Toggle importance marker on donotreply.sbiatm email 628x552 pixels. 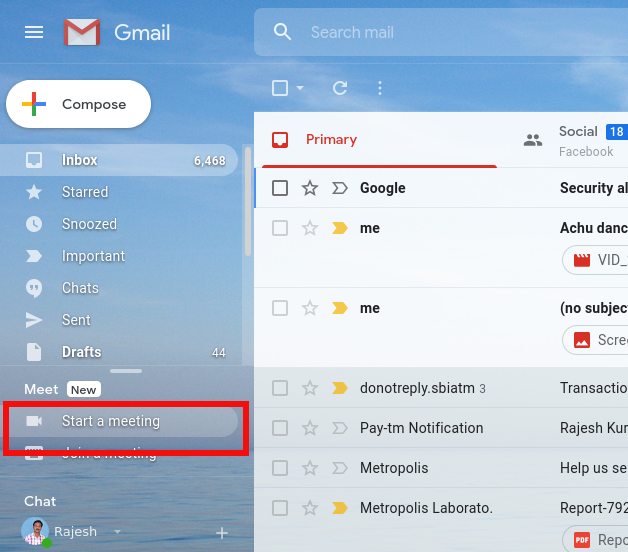point(340,388)
